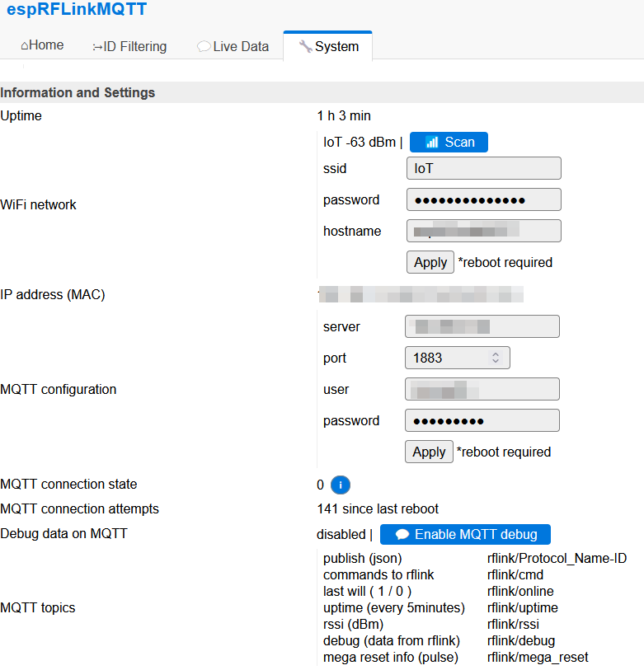The image size is (644, 670).
Task: Focus the MQTT user field
Action: (x=482, y=390)
